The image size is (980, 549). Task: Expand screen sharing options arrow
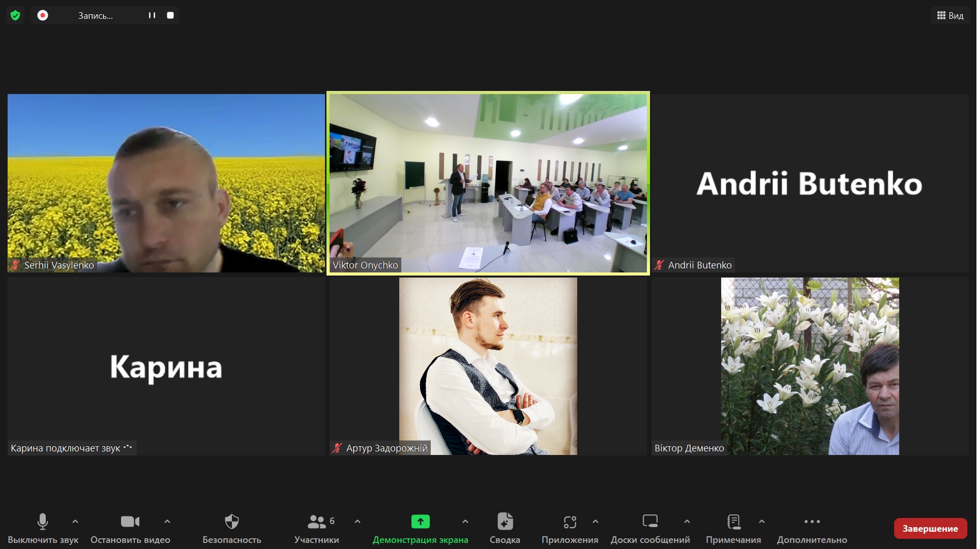coord(465,522)
